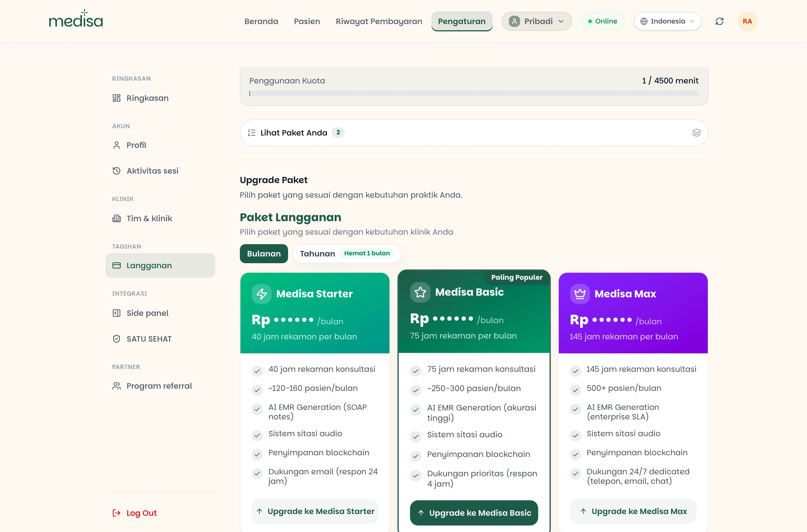This screenshot has width=807, height=532.
Task: Click the medisa logo
Action: (x=76, y=19)
